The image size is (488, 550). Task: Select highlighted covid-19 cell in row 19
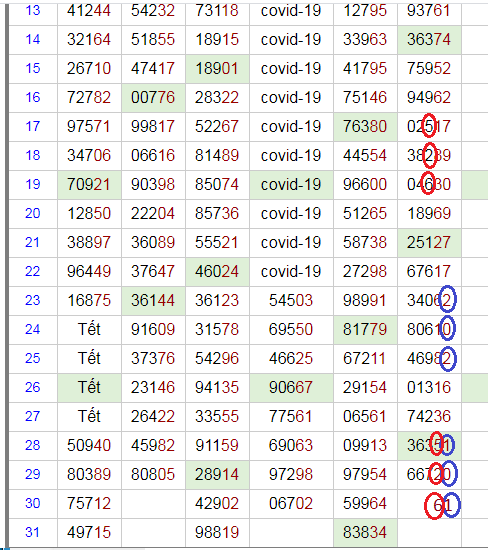click(x=291, y=185)
